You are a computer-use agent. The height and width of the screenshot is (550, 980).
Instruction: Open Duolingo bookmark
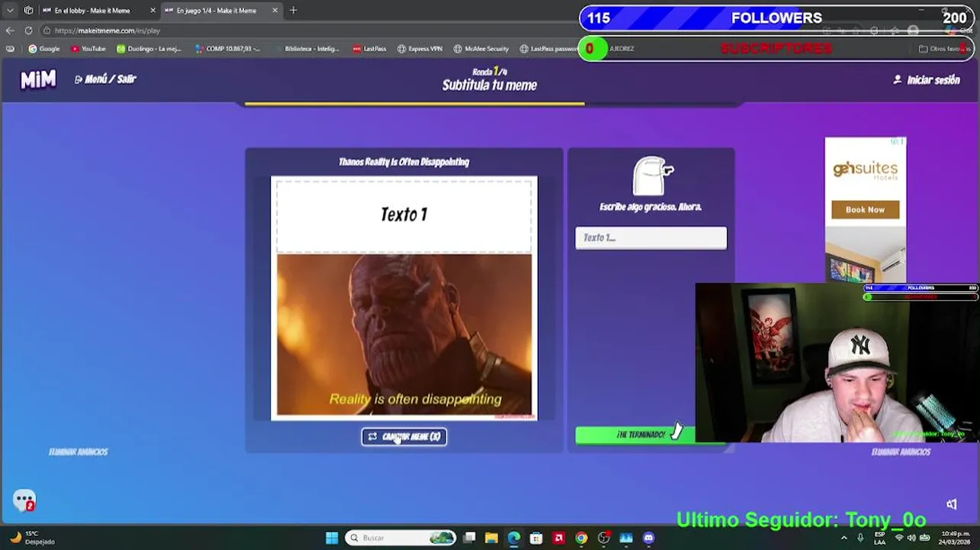pos(149,49)
